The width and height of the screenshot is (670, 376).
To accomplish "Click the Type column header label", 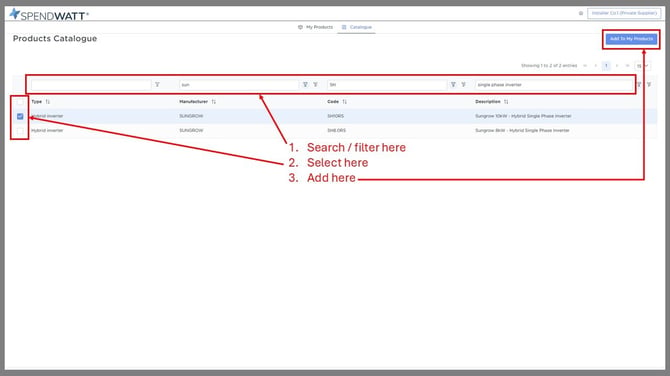I will pyautogui.click(x=37, y=102).
